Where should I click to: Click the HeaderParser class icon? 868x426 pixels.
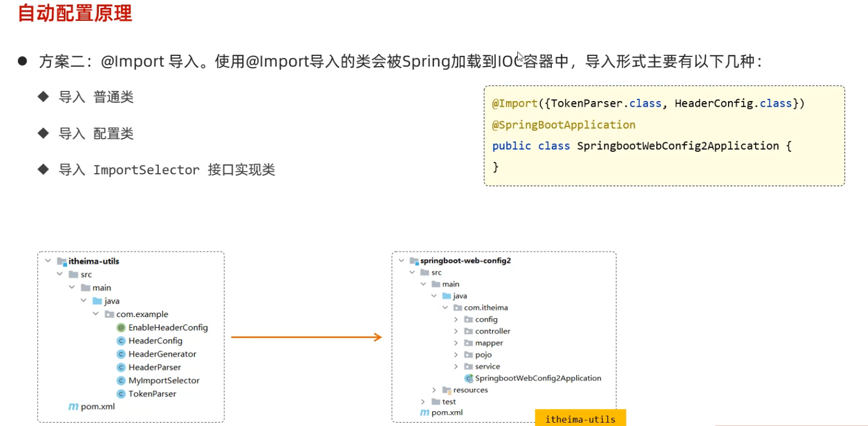tap(120, 367)
